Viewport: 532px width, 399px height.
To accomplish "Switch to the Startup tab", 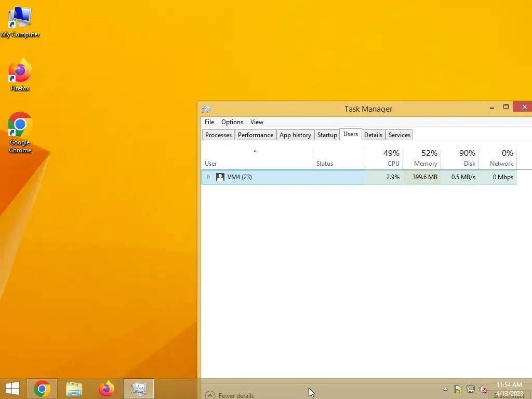I will tap(327, 135).
